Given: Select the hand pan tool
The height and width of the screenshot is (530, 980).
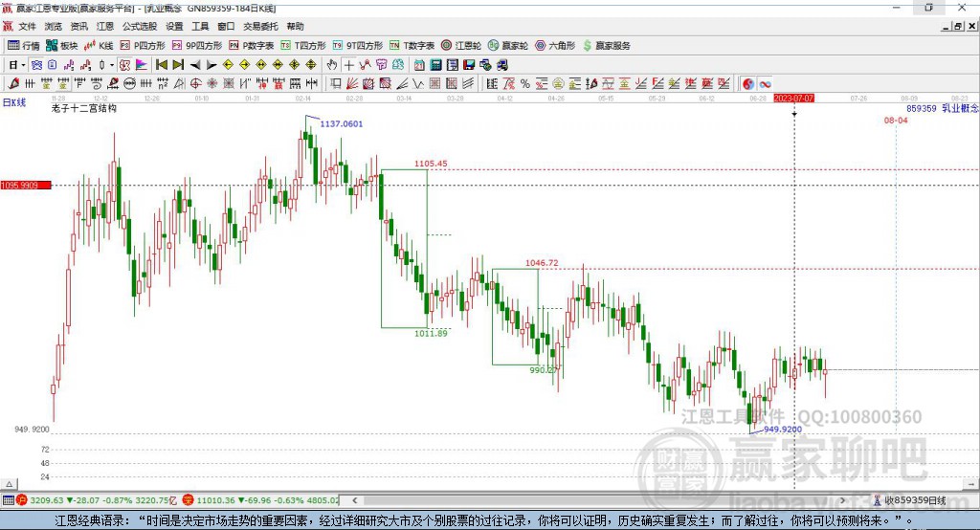Looking at the screenshot, I should tap(332, 65).
